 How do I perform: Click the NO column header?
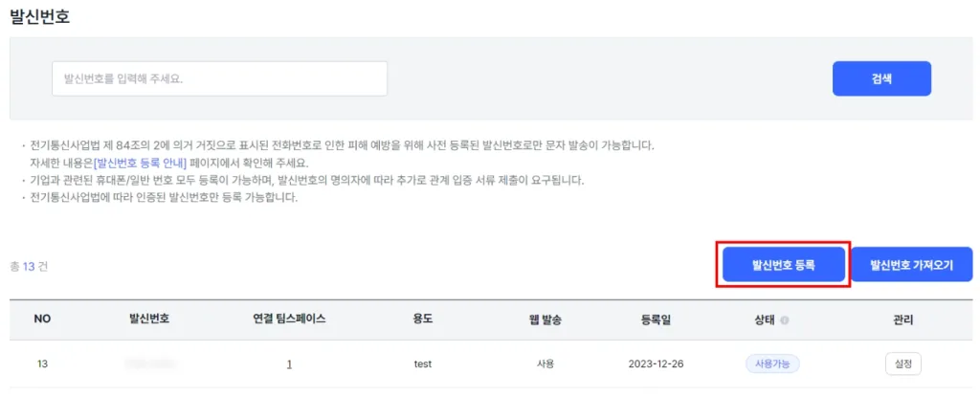(x=42, y=319)
